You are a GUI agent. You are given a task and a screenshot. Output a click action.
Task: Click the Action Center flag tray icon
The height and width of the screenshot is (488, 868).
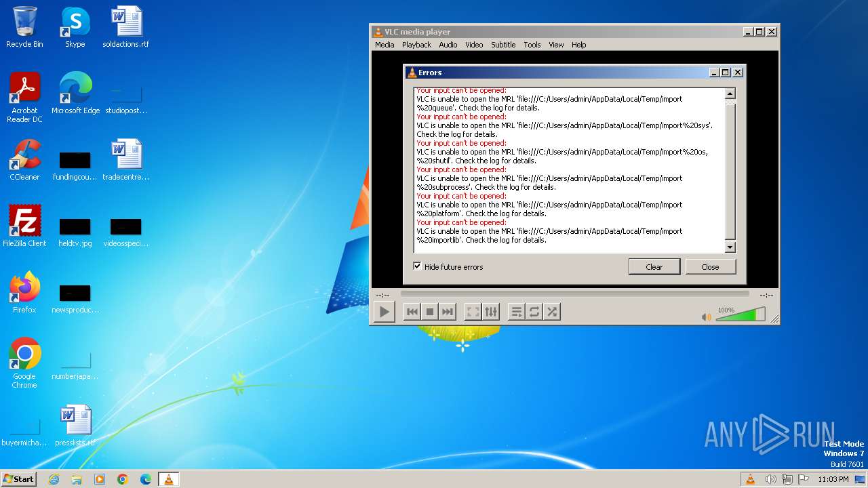pos(802,479)
